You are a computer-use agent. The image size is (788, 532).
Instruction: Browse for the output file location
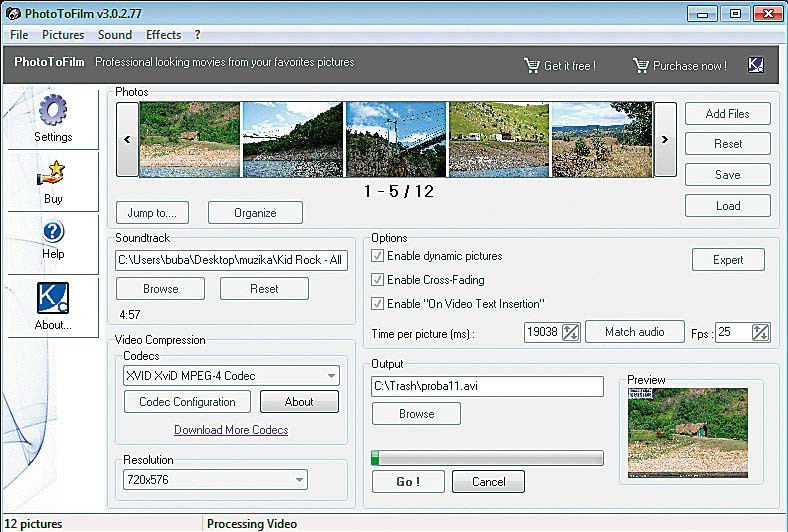click(x=416, y=413)
